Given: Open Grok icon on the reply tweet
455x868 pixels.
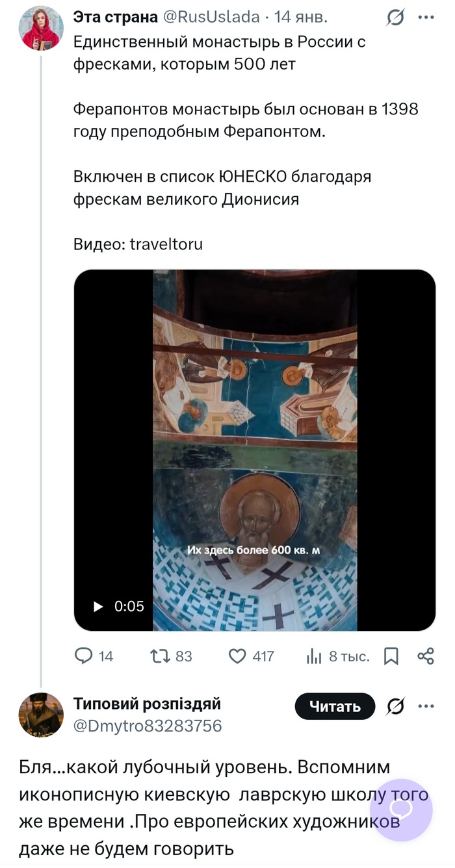Looking at the screenshot, I should click(396, 706).
